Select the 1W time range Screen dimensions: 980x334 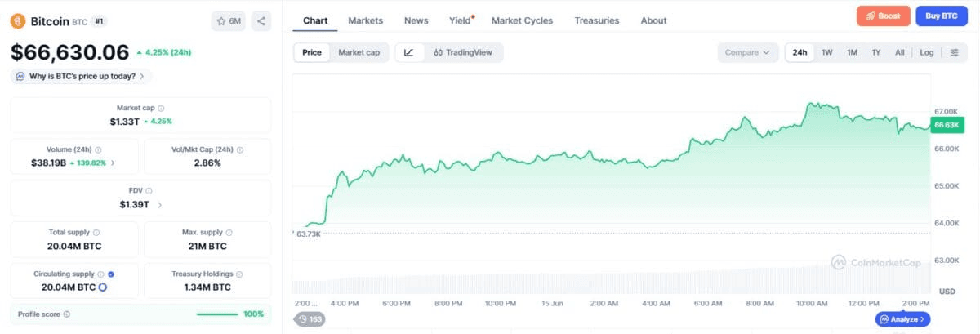[x=827, y=52]
